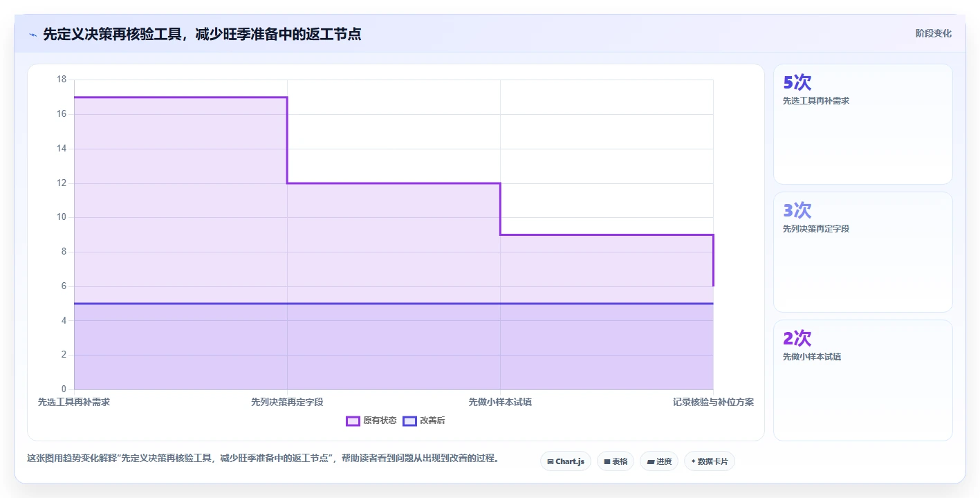Click the 数据卡片 chip
Screen dimensions: 980x498
(709, 461)
